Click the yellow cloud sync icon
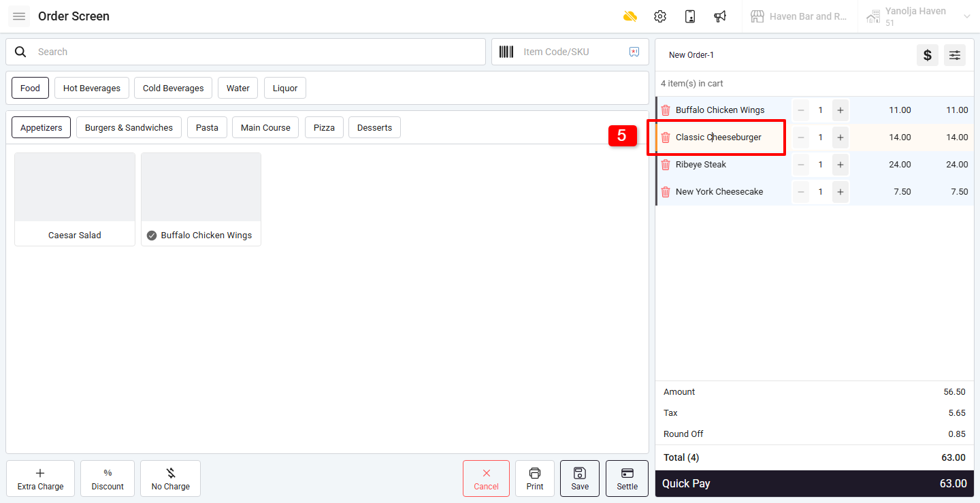This screenshot has height=503, width=980. pos(630,16)
